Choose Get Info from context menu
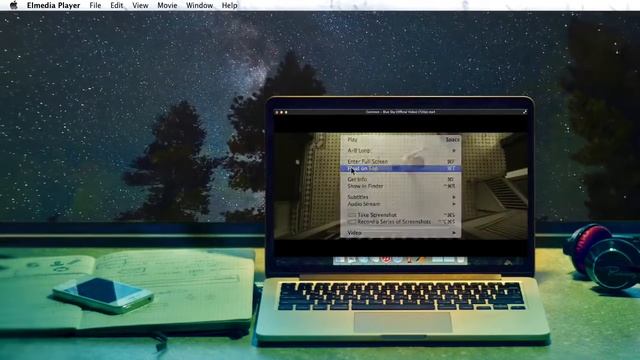Image resolution: width=640 pixels, height=360 pixels. point(401,179)
